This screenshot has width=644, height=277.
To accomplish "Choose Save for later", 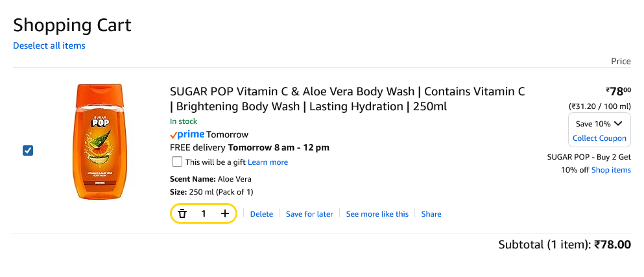I will pyautogui.click(x=309, y=214).
